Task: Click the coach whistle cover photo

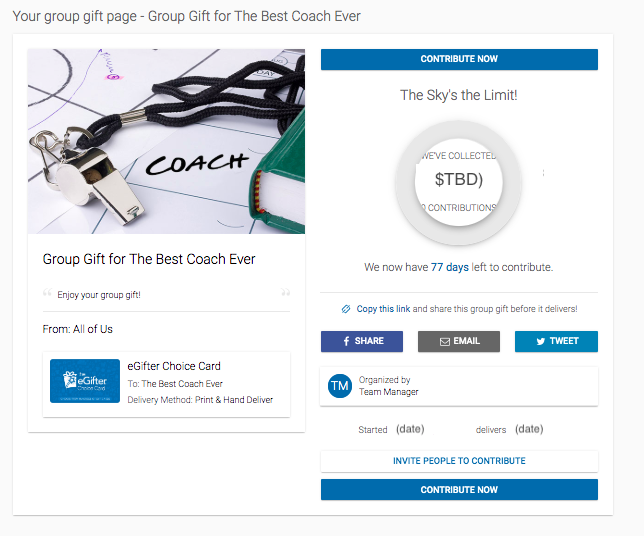Action: pos(166,142)
